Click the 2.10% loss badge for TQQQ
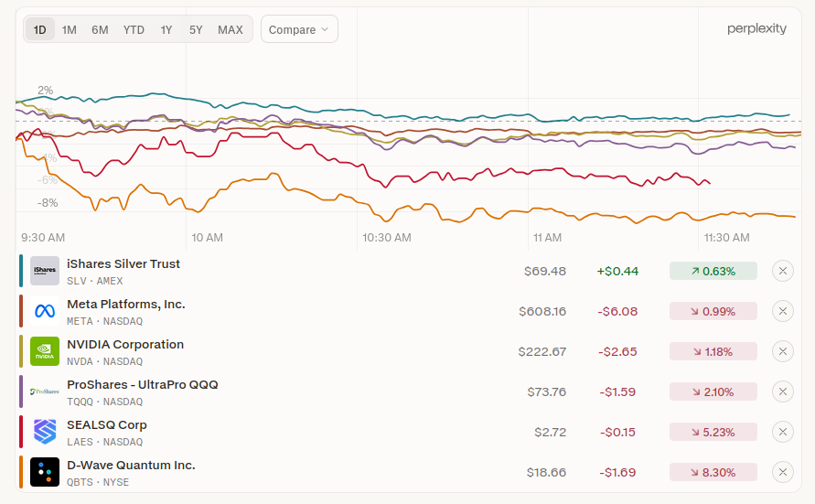Viewport: 815px width, 504px height. [713, 391]
